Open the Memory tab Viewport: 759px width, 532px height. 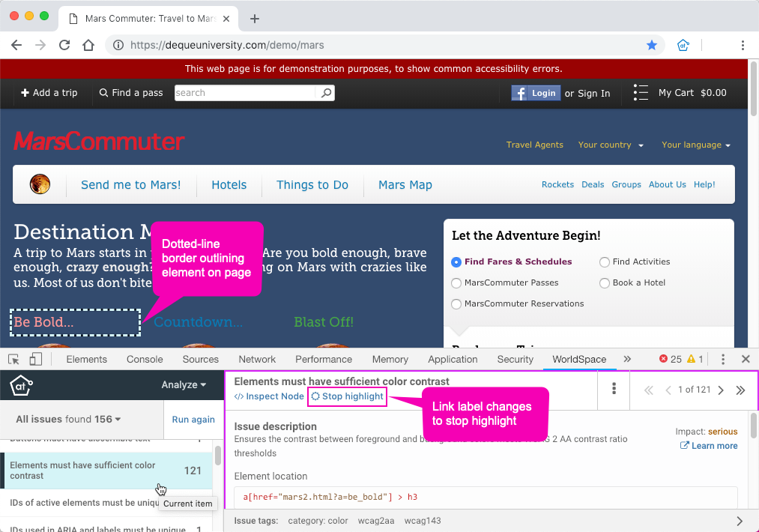coord(390,359)
